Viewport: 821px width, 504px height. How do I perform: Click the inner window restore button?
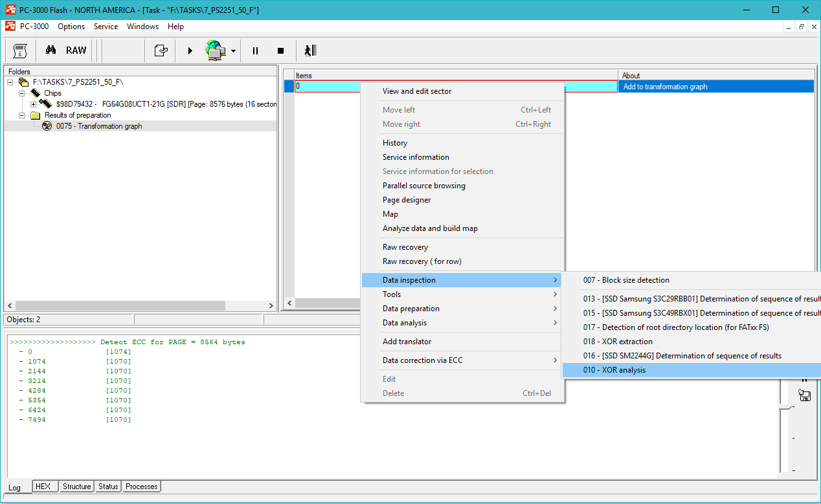802,27
